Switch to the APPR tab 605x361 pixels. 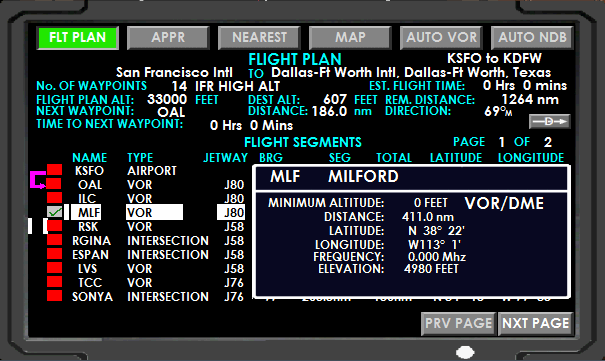tap(168, 37)
